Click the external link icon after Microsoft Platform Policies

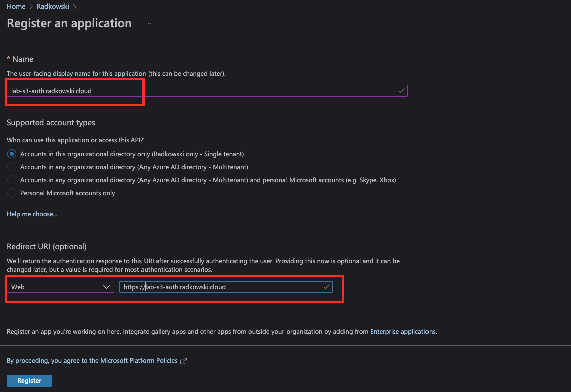pyautogui.click(x=184, y=361)
